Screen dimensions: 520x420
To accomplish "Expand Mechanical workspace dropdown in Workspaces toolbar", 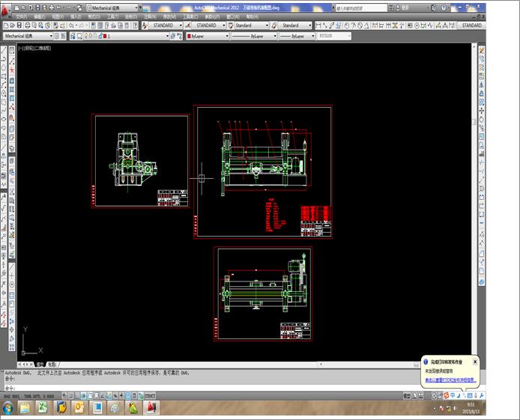I will pyautogui.click(x=51, y=36).
